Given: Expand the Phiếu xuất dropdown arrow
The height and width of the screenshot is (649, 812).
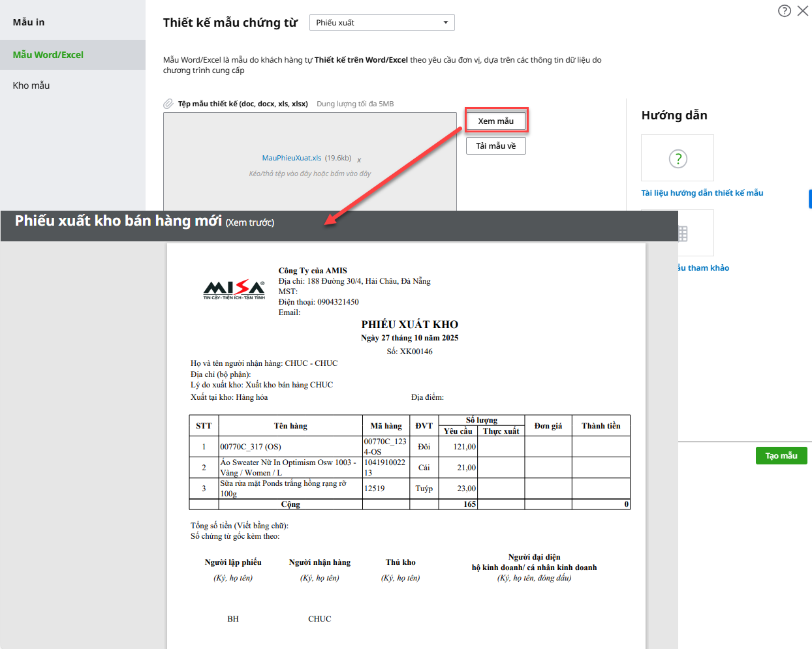Looking at the screenshot, I should (446, 23).
